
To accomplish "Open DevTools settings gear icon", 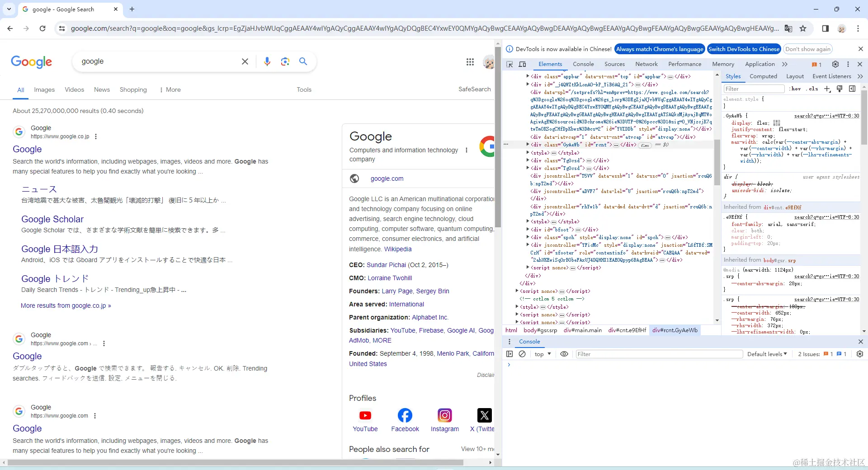I will [835, 64].
